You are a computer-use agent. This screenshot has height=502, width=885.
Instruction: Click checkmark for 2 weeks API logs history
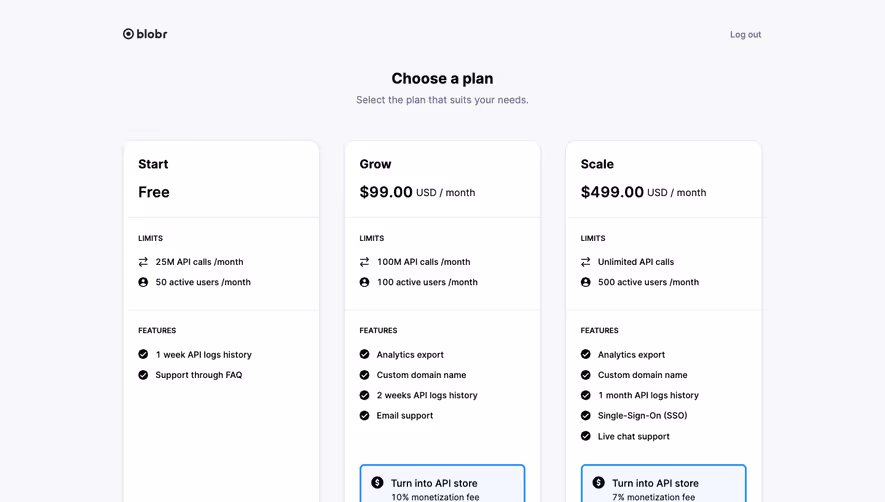point(365,395)
